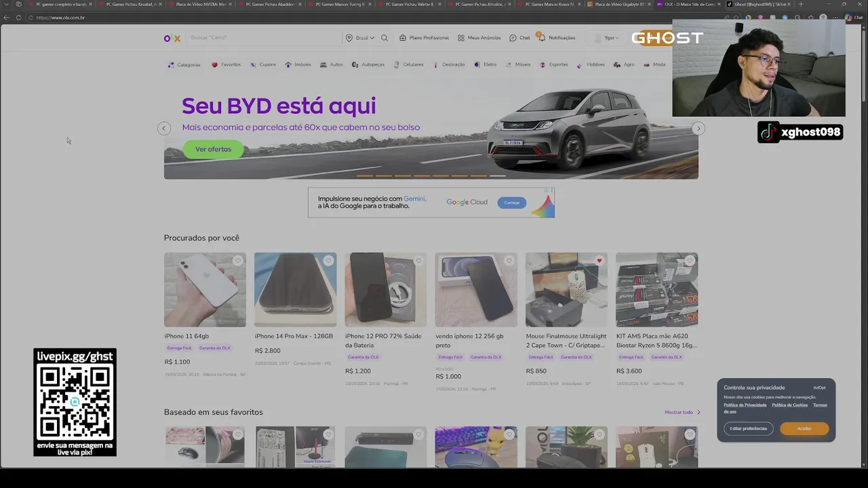This screenshot has width=868, height=488.
Task: Favorite the vendo iphone 12 256 gb listing
Action: [x=509, y=261]
